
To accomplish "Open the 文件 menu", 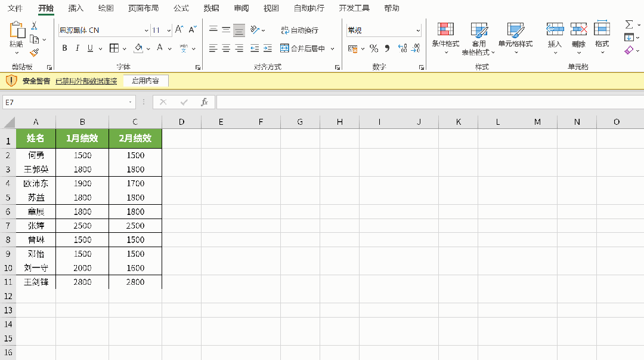I will point(15,8).
